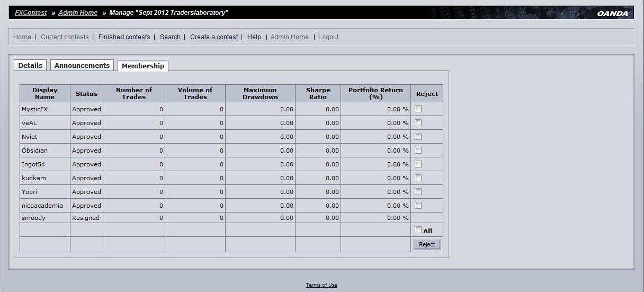This screenshot has height=292, width=644.
Task: Open the Help link
Action: coord(254,37)
